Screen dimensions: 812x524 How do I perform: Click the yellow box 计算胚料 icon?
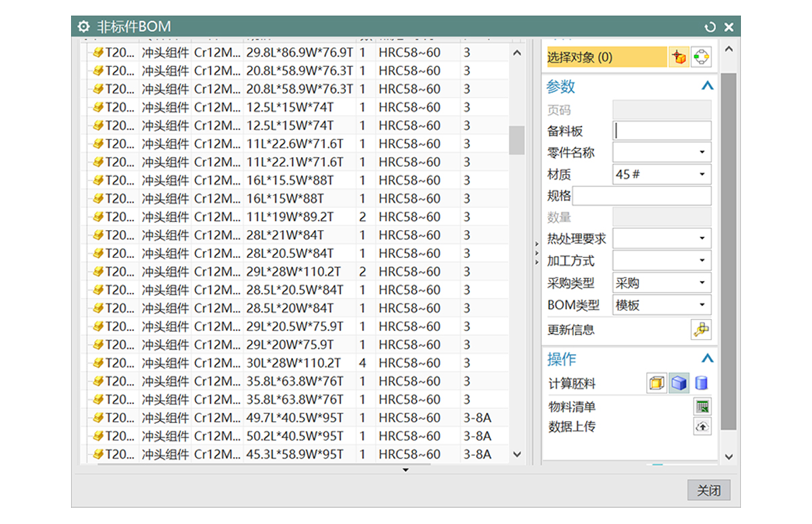click(656, 384)
